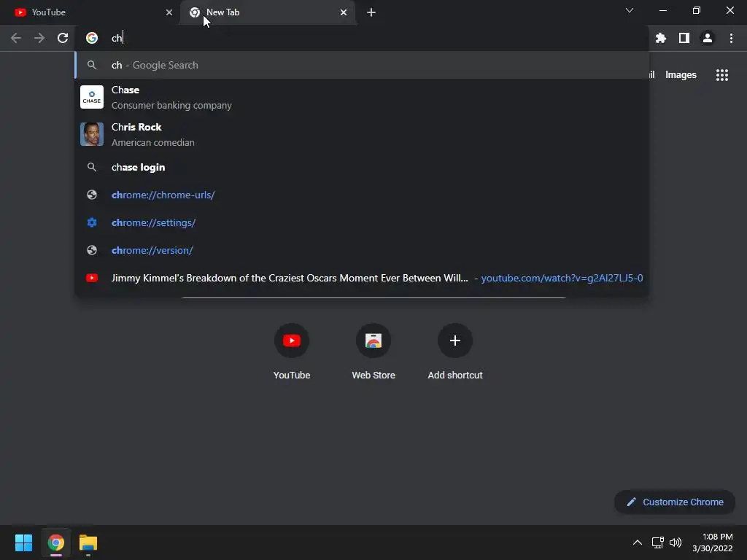Viewport: 747px width, 560px height.
Task: Open chrome://settings/ suggestion
Action: (x=362, y=222)
